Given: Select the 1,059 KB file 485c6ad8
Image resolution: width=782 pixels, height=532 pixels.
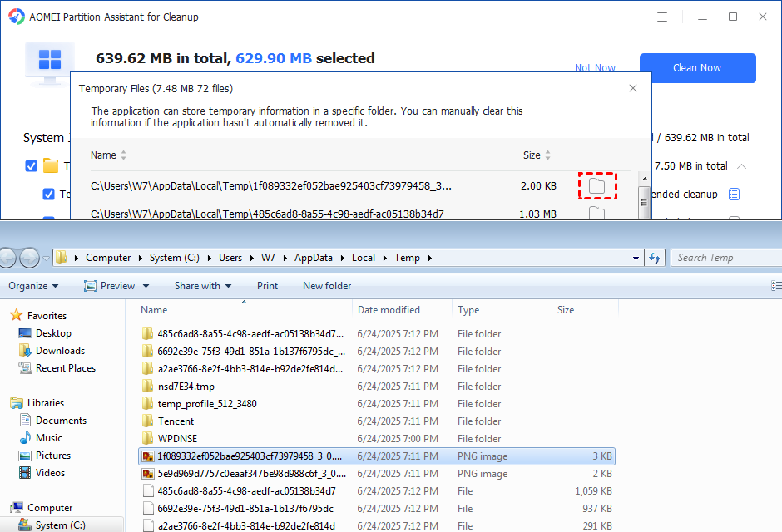Looking at the screenshot, I should pos(377,490).
